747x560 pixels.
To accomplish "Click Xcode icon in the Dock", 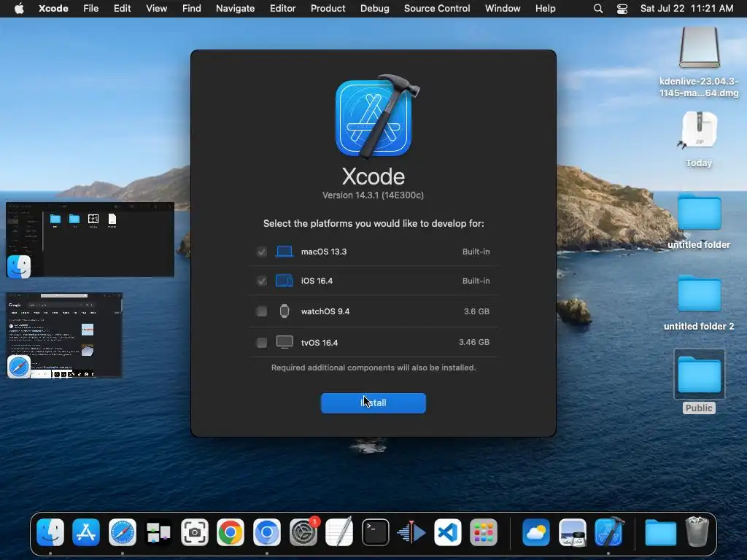I will (x=608, y=532).
